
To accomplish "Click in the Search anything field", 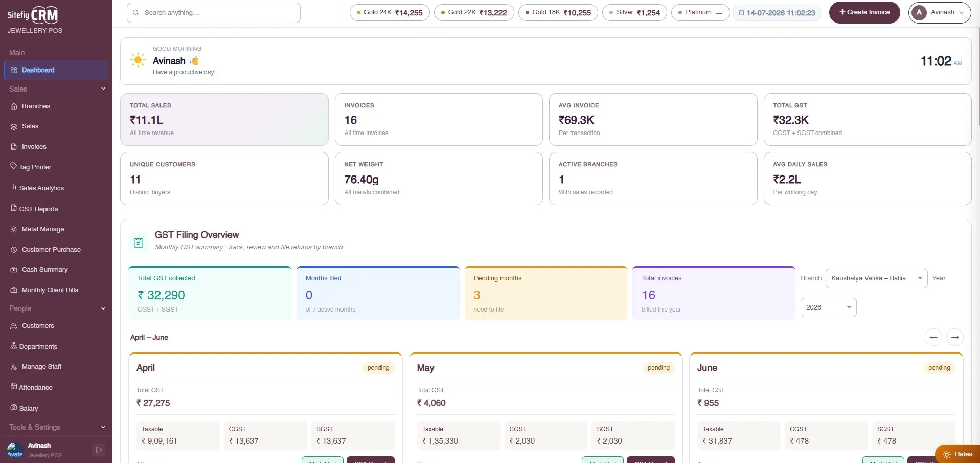I will [214, 13].
